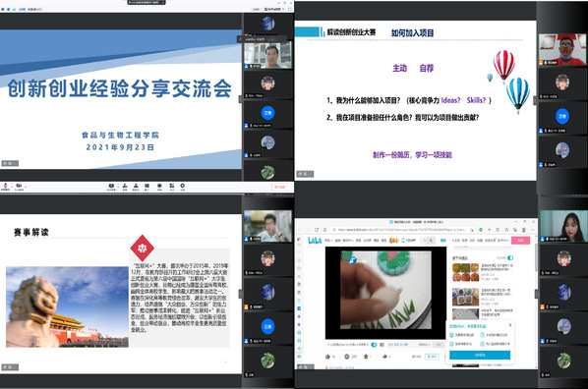Open first recommended mooncake video thumbnail
The height and width of the screenshot is (389, 588).
(465, 272)
